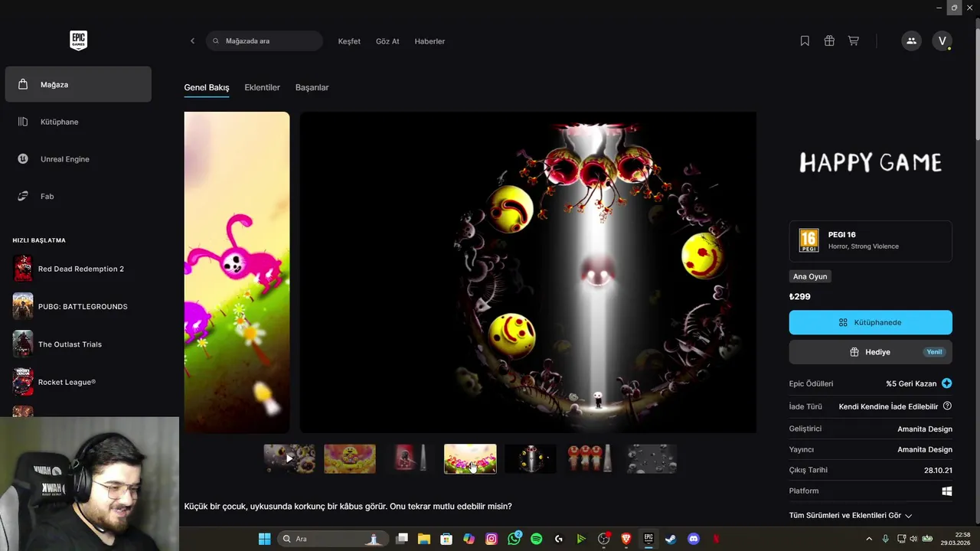Open the wishlist bookmark icon
This screenshot has height=551, width=980.
(805, 41)
